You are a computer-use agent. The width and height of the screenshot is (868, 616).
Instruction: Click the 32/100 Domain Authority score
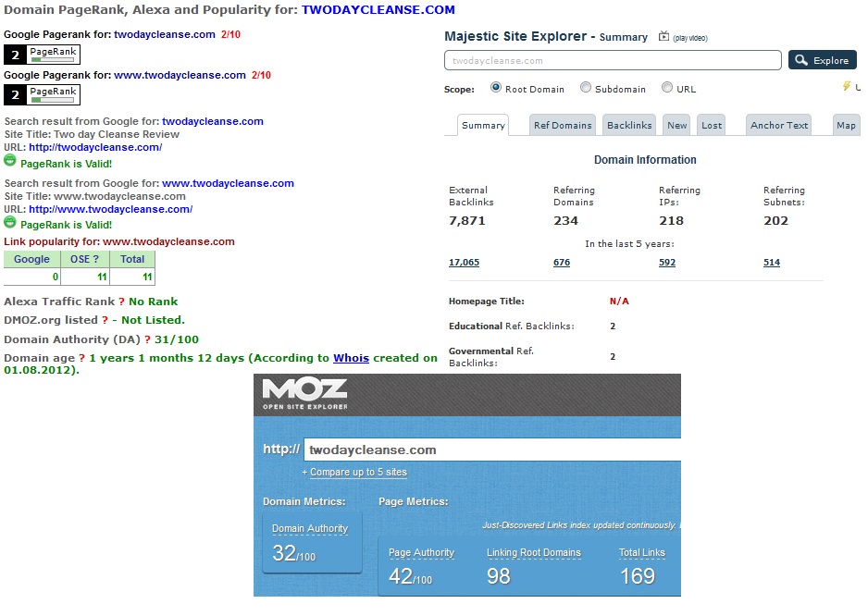coord(293,553)
